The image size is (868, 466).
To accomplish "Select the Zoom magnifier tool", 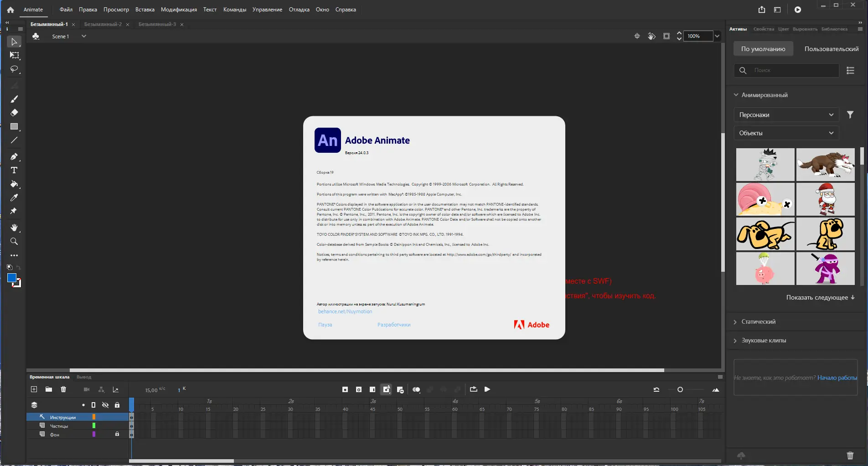I will 14,241.
